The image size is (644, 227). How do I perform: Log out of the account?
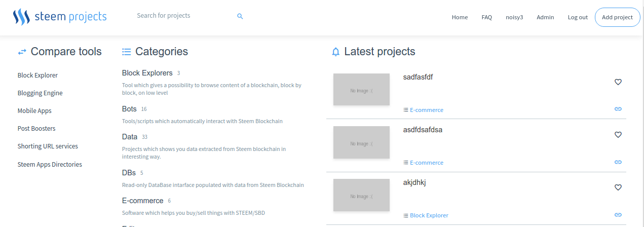point(578,17)
